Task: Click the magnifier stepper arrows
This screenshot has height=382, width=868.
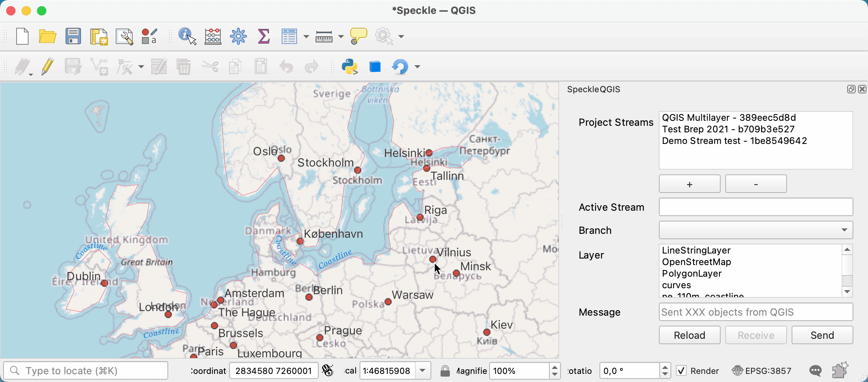Action: coord(555,371)
